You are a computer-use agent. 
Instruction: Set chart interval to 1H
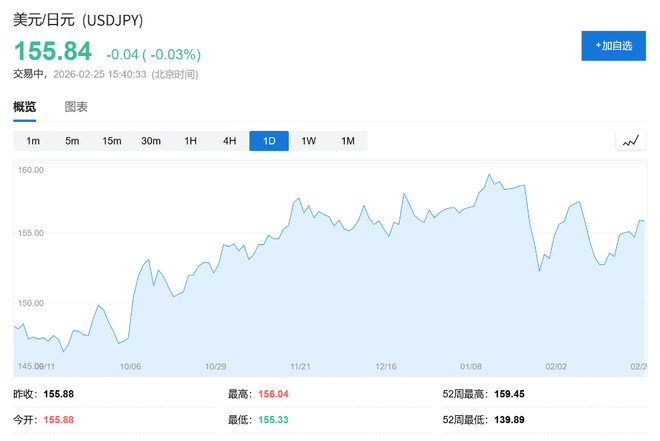190,141
